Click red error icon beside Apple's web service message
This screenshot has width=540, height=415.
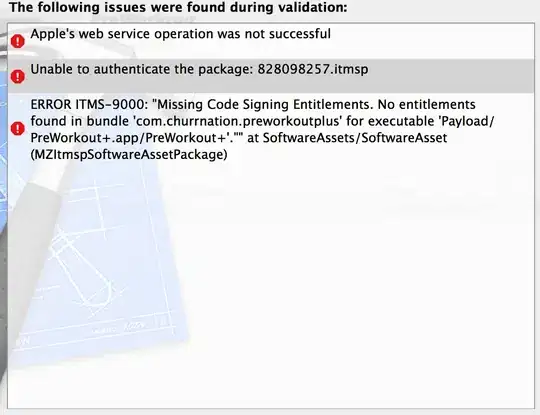[x=18, y=41]
